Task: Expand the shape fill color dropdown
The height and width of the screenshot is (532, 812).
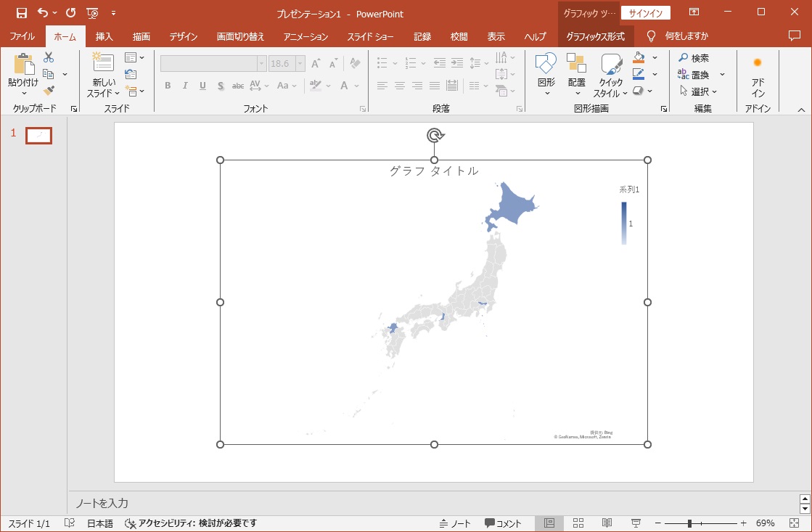Action: 655,57
